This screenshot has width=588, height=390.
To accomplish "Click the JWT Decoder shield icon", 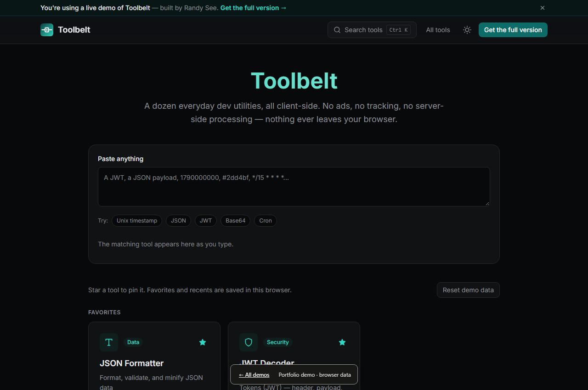I will point(249,342).
